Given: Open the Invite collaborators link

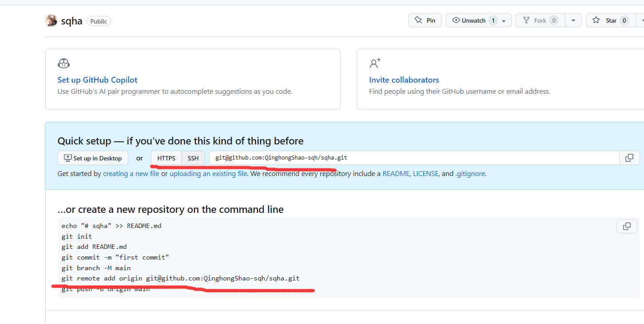Looking at the screenshot, I should (x=404, y=80).
